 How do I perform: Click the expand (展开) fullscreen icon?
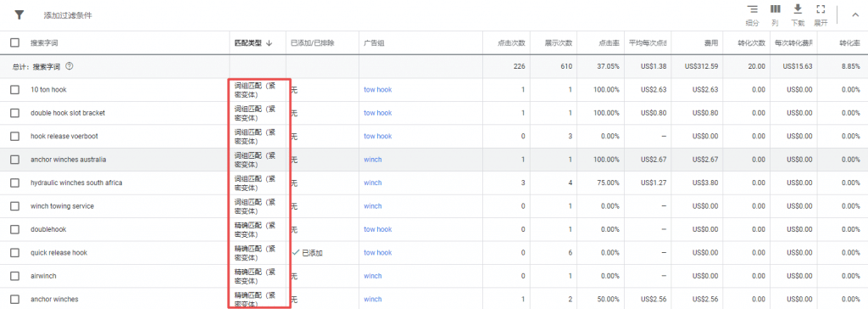click(821, 9)
